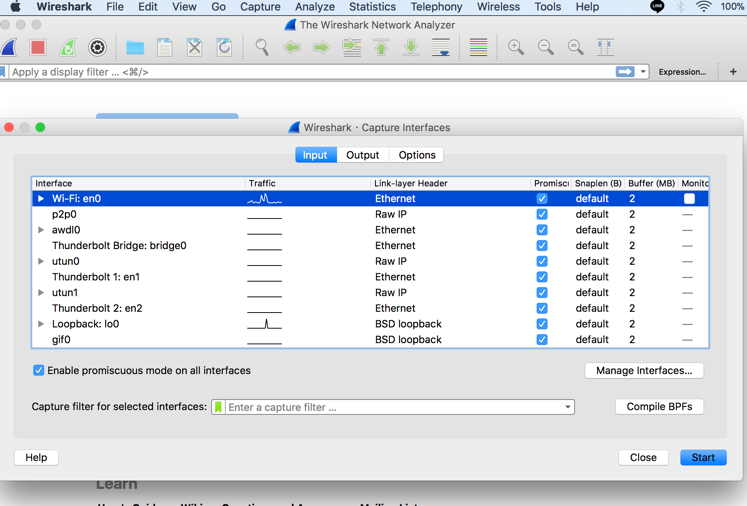
Task: Toggle promiscuous checkbox for Loopback: lo0
Action: [x=542, y=324]
